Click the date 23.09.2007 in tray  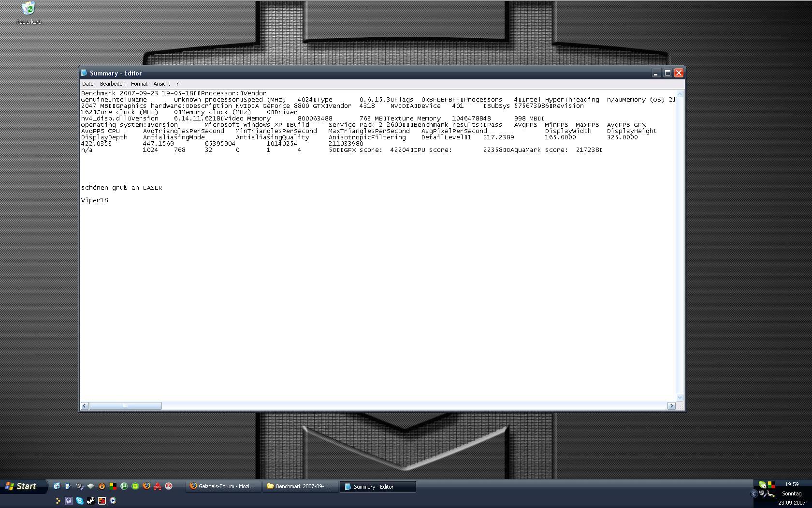(x=792, y=503)
